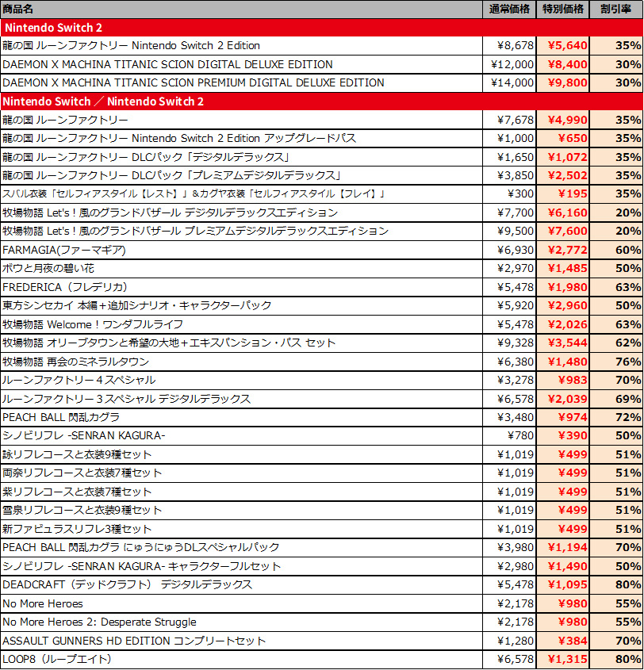
Task: Click the ¥12,000 regular price cell
Action: point(509,64)
